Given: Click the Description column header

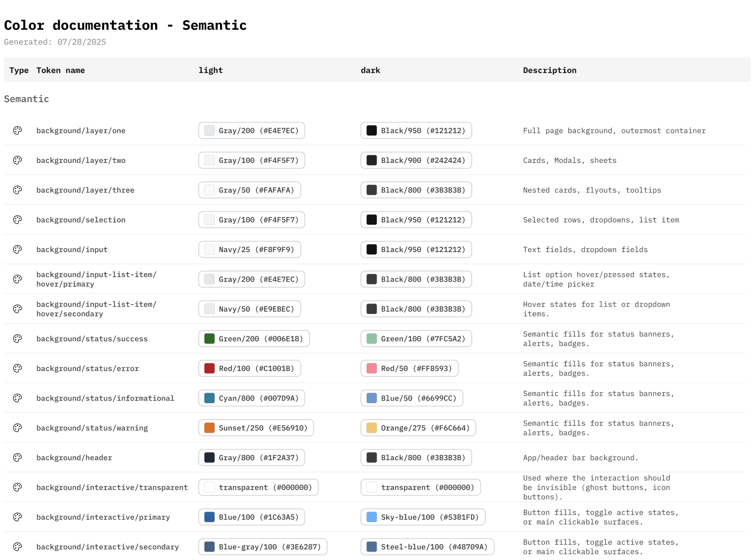Looking at the screenshot, I should (x=550, y=70).
